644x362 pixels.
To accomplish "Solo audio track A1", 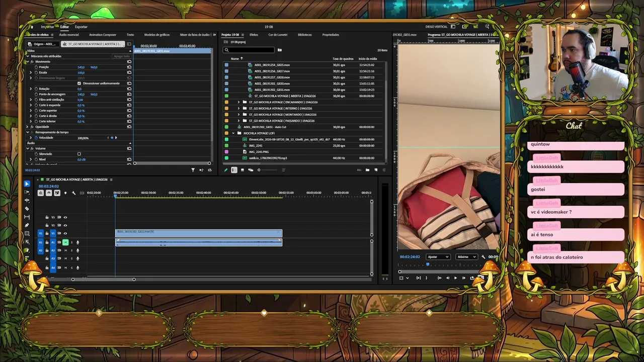I will (x=71, y=242).
